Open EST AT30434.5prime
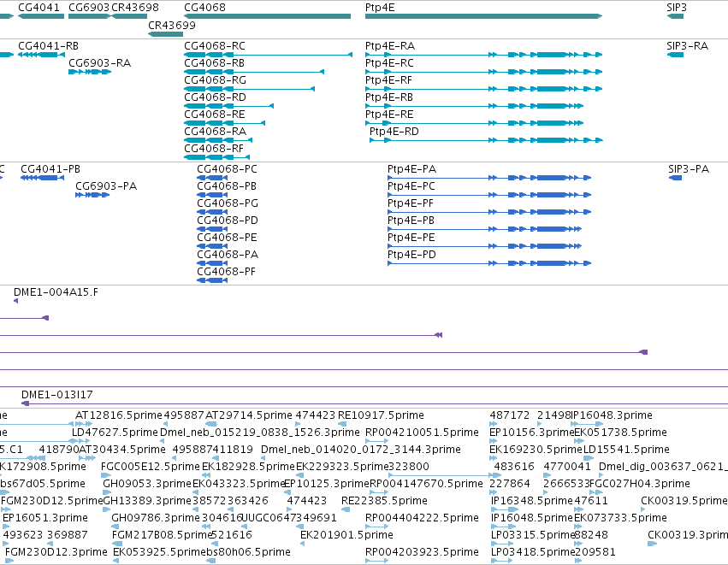This screenshot has width=728, height=565. click(122, 450)
